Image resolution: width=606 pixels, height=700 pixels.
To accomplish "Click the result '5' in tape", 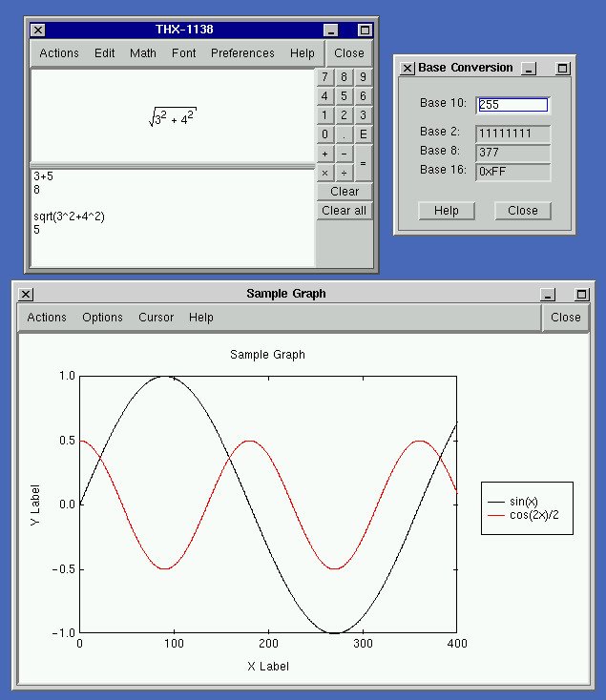I will 36,230.
